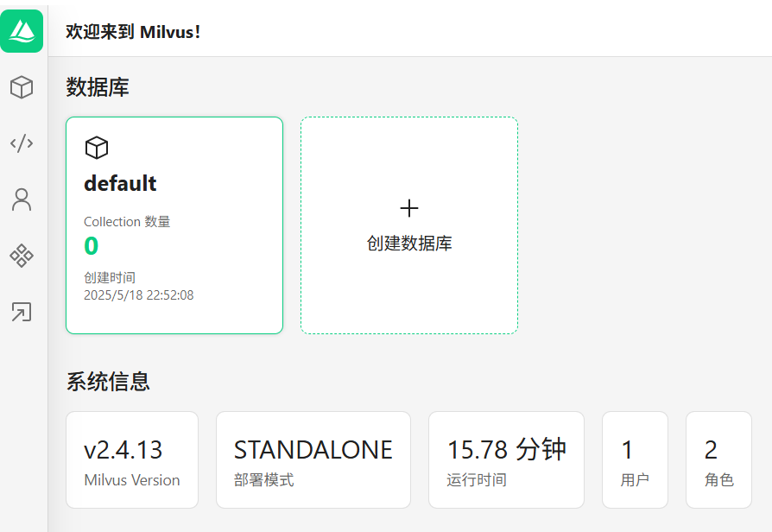Open the 用户 count card
Viewport: 772px width, 532px height.
(x=635, y=459)
